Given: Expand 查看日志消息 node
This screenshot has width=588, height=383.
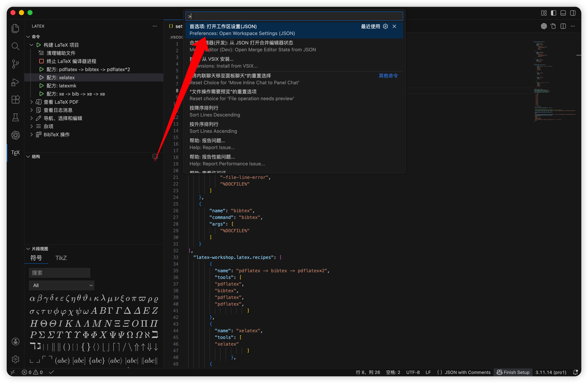Looking at the screenshot, I should point(31,110).
